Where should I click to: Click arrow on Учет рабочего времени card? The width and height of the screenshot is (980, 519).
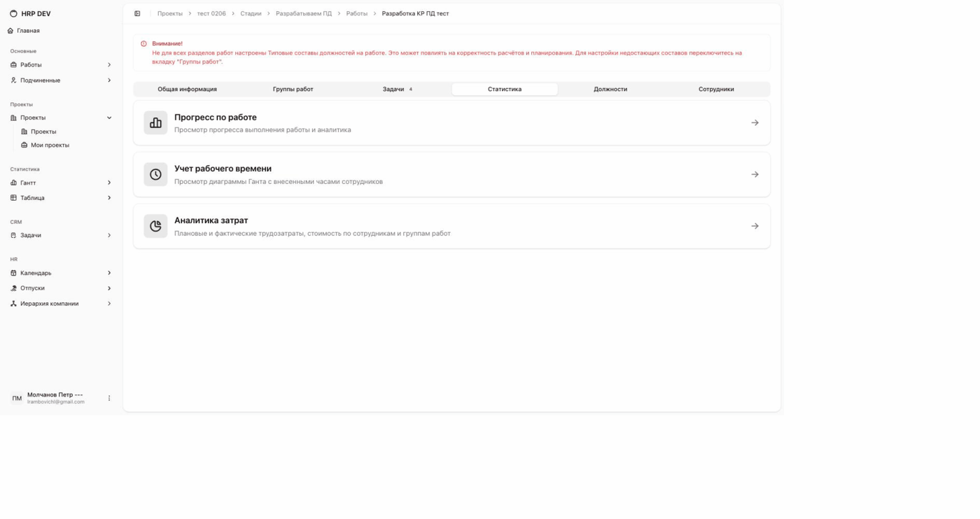755,174
